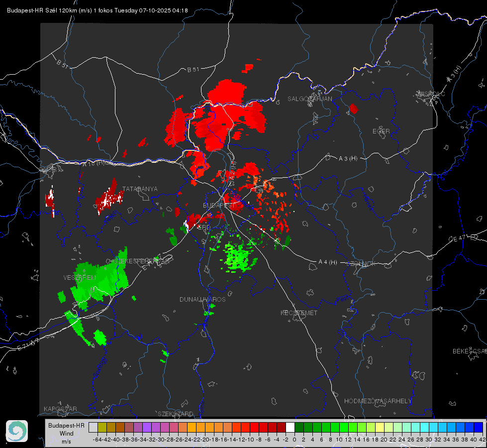Image resolution: width=487 pixels, height=448 pixels.
Task: Pick the orange swatch between -24 and -22
Action: [x=192, y=427]
